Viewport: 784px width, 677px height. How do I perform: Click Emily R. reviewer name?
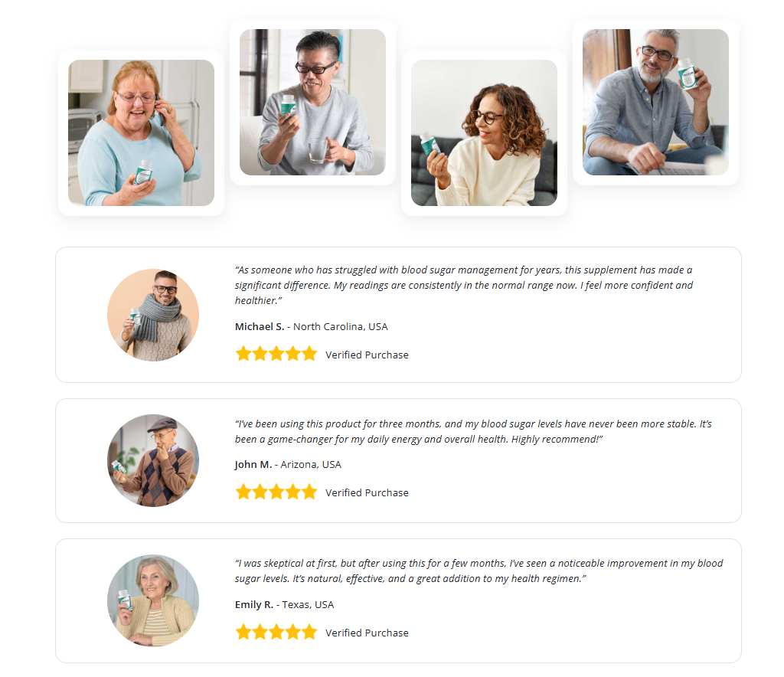[x=254, y=604]
